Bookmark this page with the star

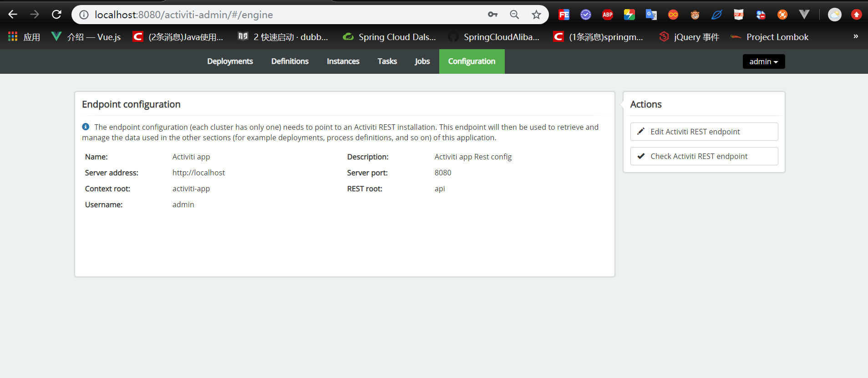click(536, 15)
